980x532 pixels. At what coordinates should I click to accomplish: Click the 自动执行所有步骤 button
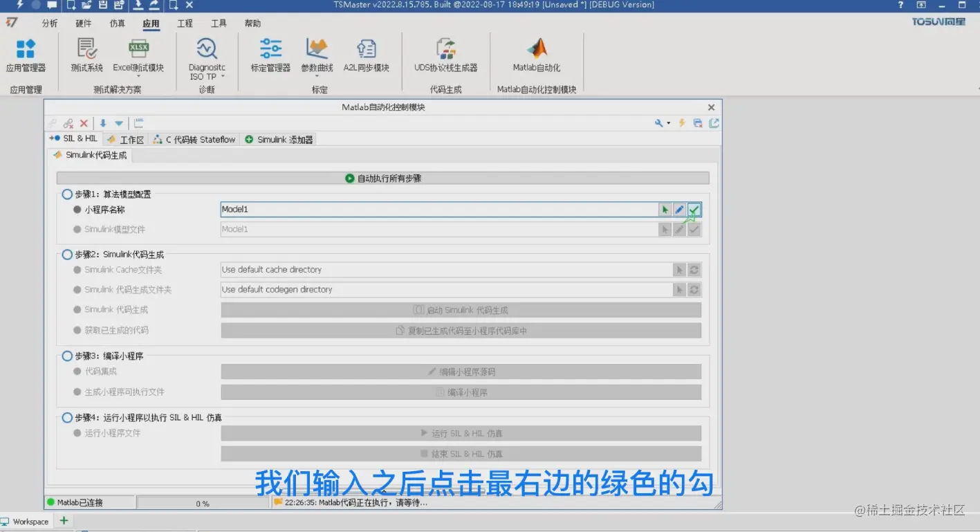(x=382, y=178)
